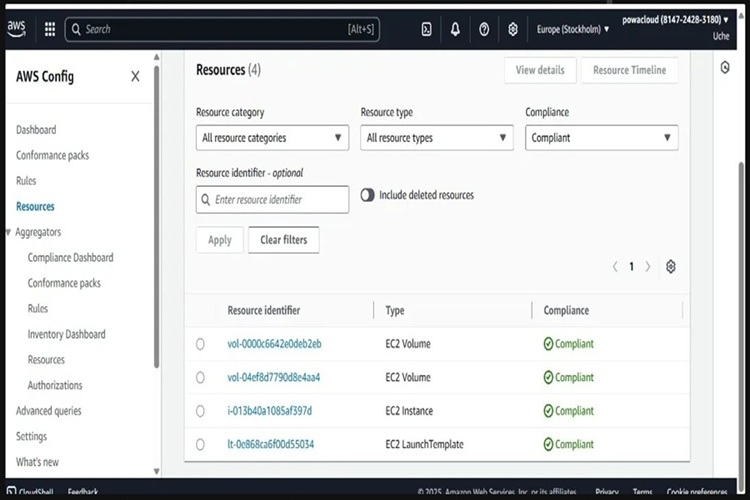This screenshot has height=500, width=750.
Task: Click the sidebar vertical scrollbar
Action: pos(156,215)
